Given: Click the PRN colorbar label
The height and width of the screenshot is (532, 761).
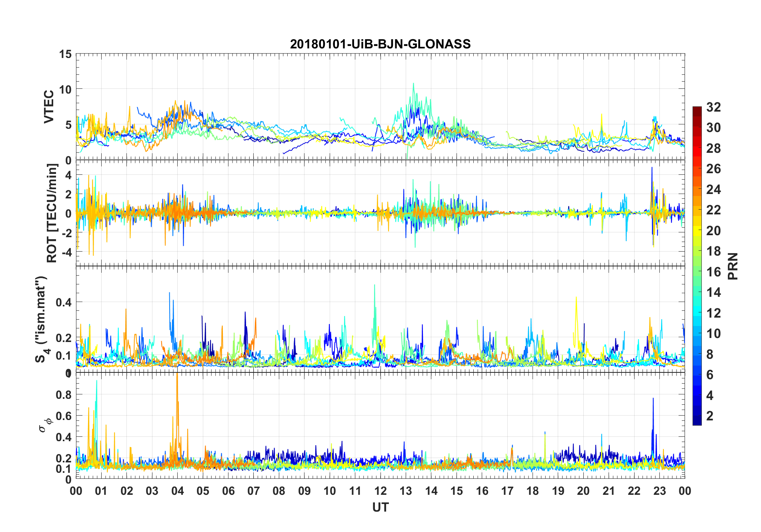Looking at the screenshot, I should (x=732, y=266).
